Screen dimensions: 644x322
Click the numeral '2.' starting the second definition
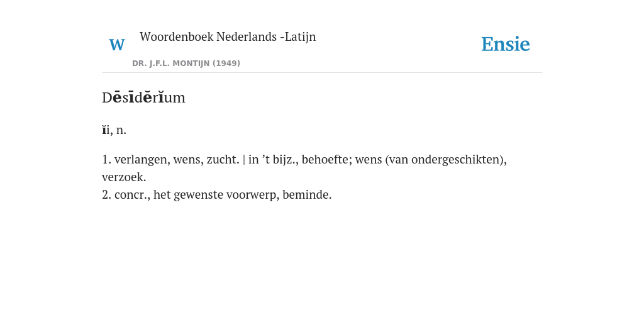click(x=106, y=195)
